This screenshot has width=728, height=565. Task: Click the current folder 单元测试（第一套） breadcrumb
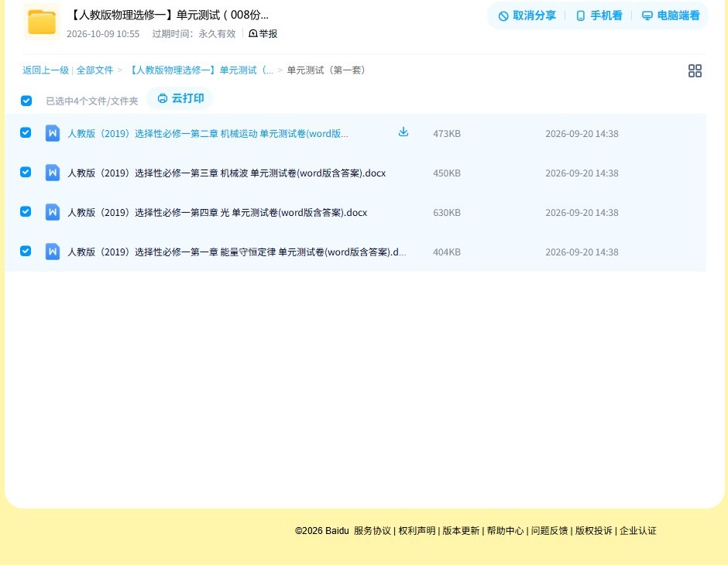click(326, 70)
